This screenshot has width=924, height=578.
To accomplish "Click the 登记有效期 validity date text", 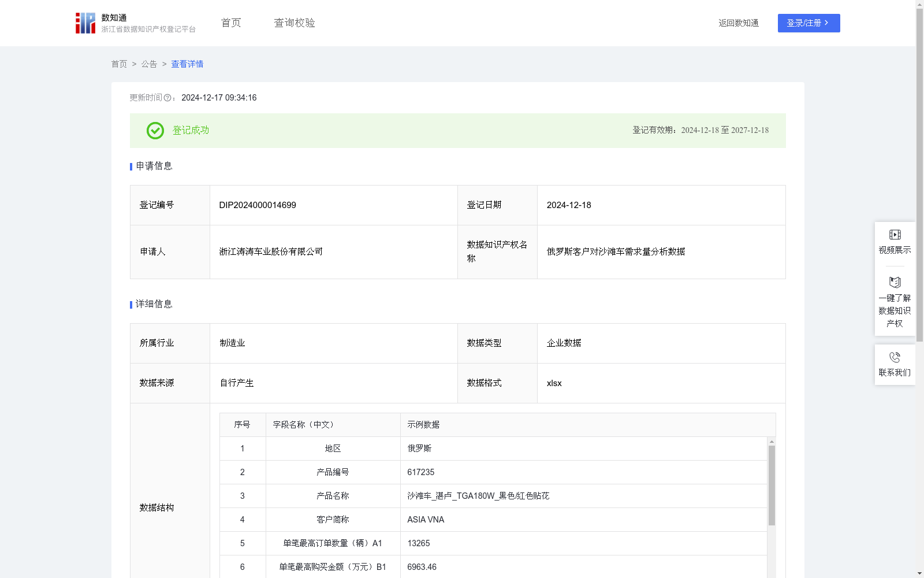I will pos(701,131).
